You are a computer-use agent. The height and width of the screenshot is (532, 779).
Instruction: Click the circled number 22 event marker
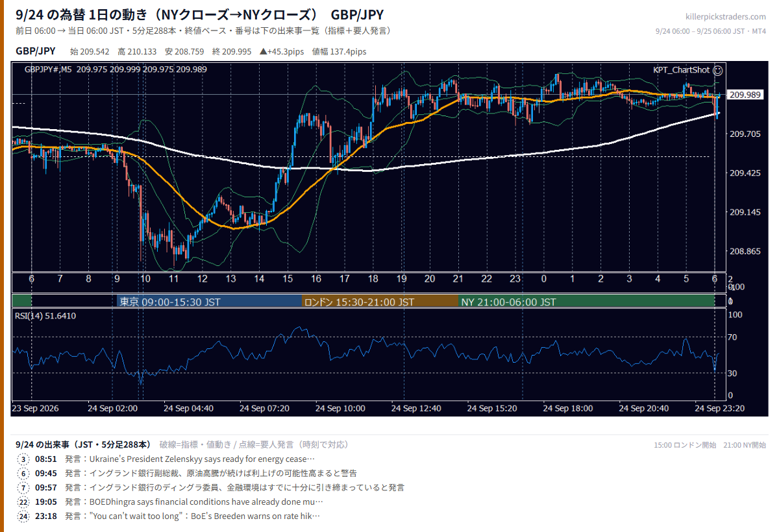point(24,502)
